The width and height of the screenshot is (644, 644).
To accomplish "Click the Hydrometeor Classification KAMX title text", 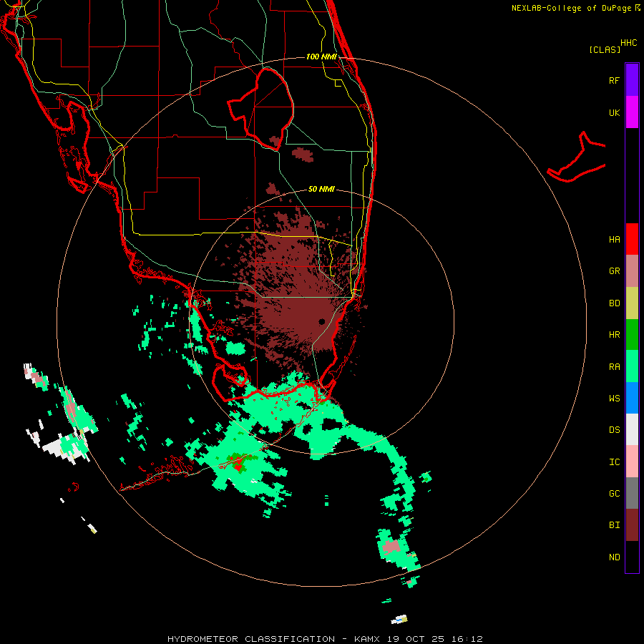I will click(x=325, y=639).
